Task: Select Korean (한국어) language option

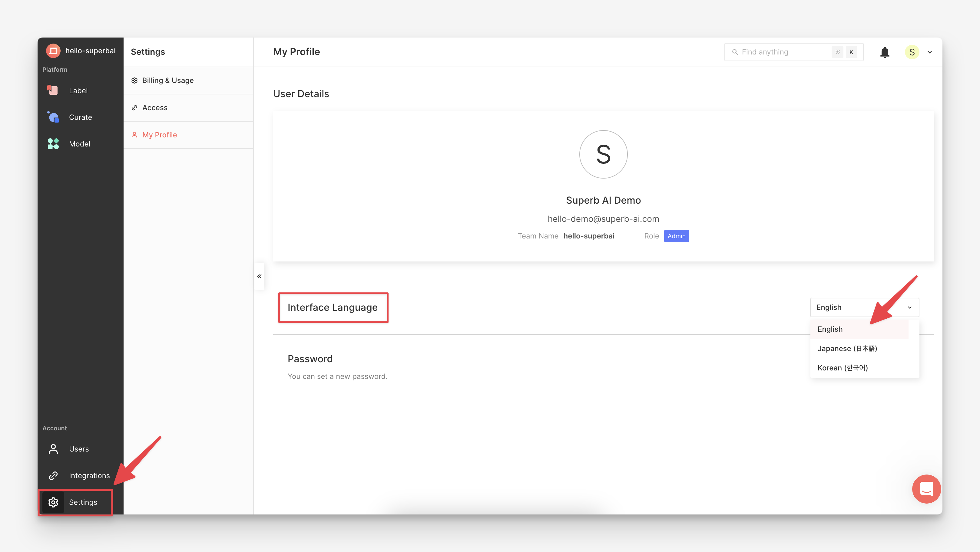Action: (x=864, y=368)
